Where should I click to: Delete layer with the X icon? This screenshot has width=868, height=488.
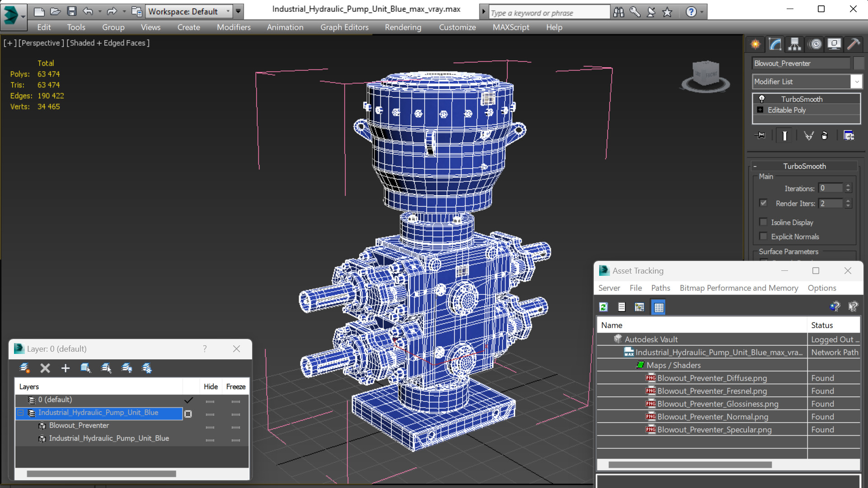coord(45,368)
